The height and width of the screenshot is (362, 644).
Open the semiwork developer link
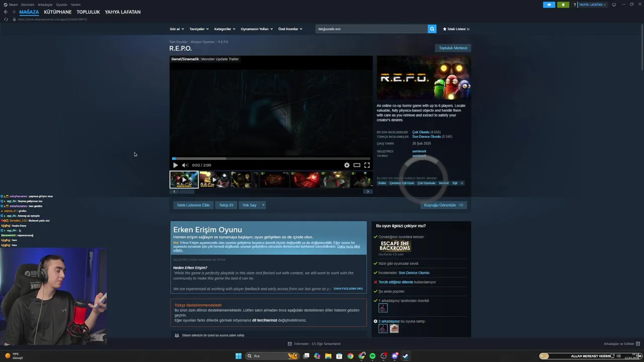(x=419, y=151)
